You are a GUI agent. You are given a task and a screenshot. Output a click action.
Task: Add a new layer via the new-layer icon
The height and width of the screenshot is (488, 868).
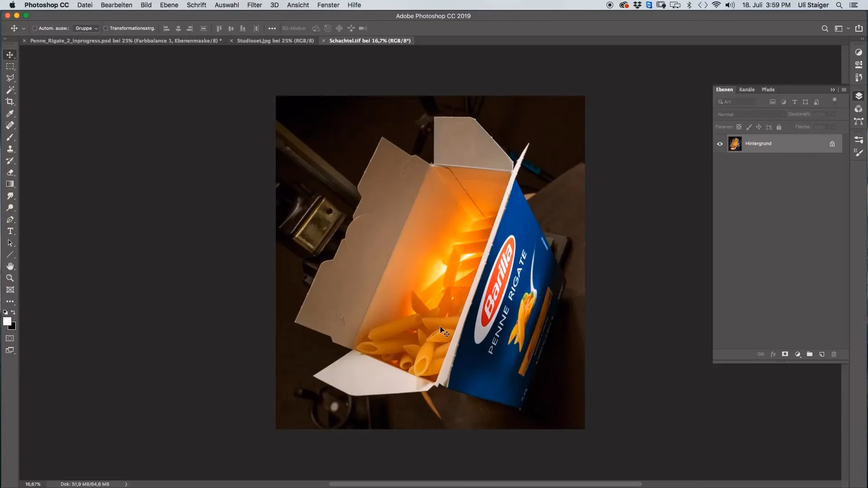point(822,354)
